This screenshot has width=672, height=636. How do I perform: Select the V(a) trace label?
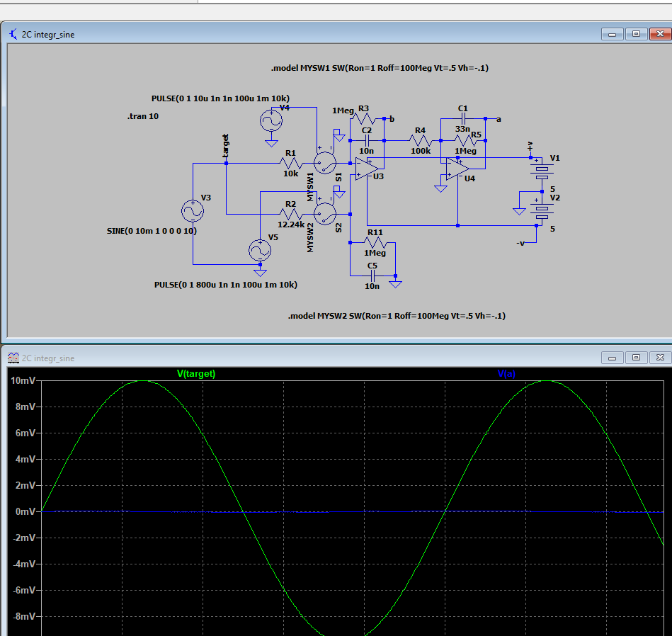pyautogui.click(x=506, y=373)
